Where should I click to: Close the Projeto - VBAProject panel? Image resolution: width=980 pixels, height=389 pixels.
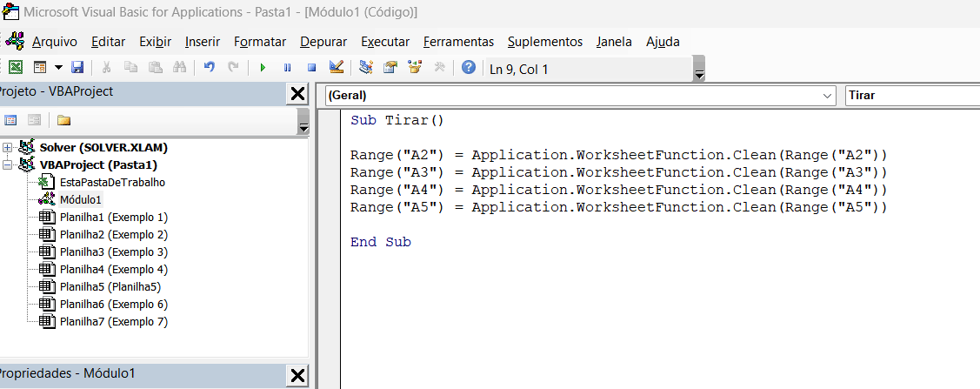pos(297,94)
